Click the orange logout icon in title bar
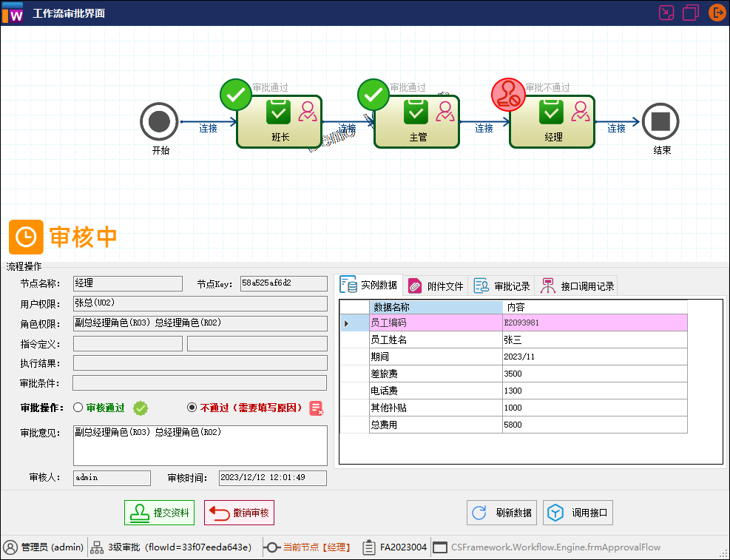 (716, 13)
